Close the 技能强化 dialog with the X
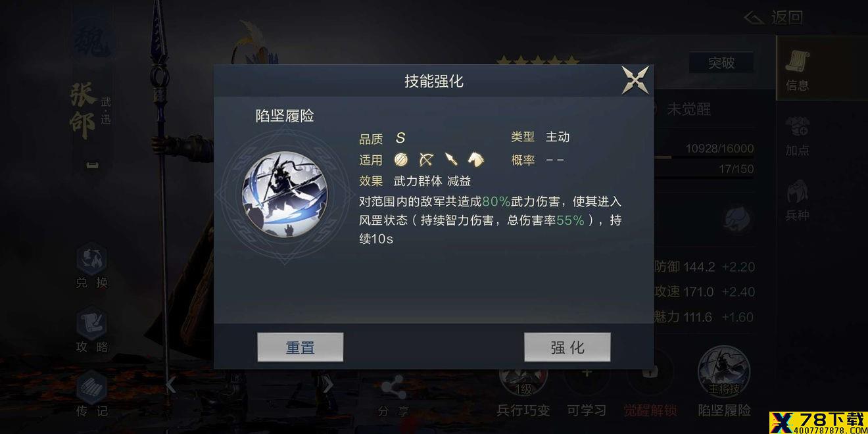The image size is (868, 434). [635, 80]
